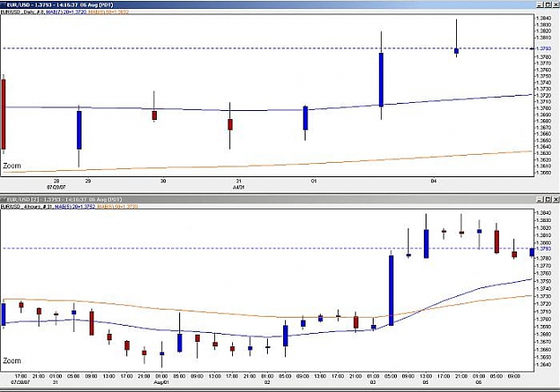
Task: Close the top EUR/USD Daily chart window
Action: pyautogui.click(x=556, y=4)
